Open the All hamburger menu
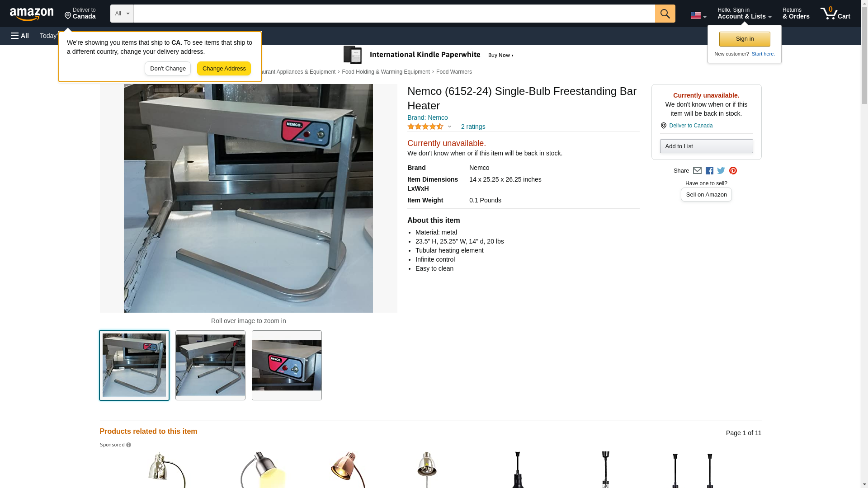Viewport: 868px width, 488px height. (20, 36)
